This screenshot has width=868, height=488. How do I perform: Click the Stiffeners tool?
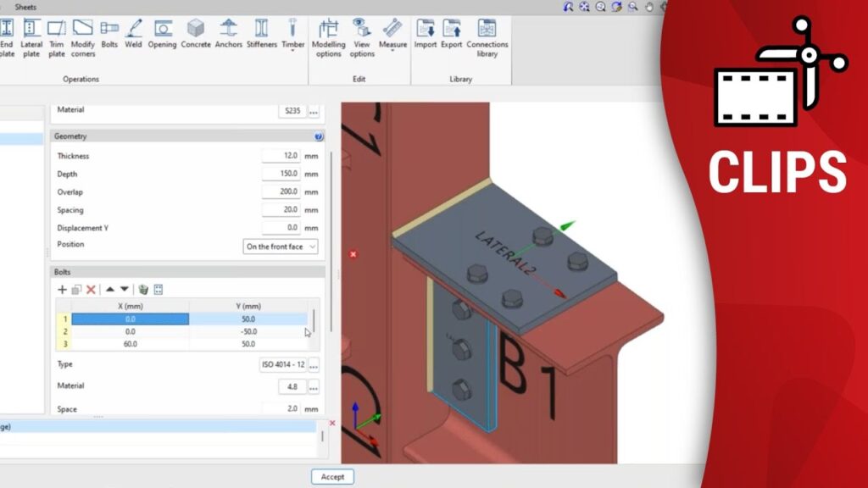[262, 33]
